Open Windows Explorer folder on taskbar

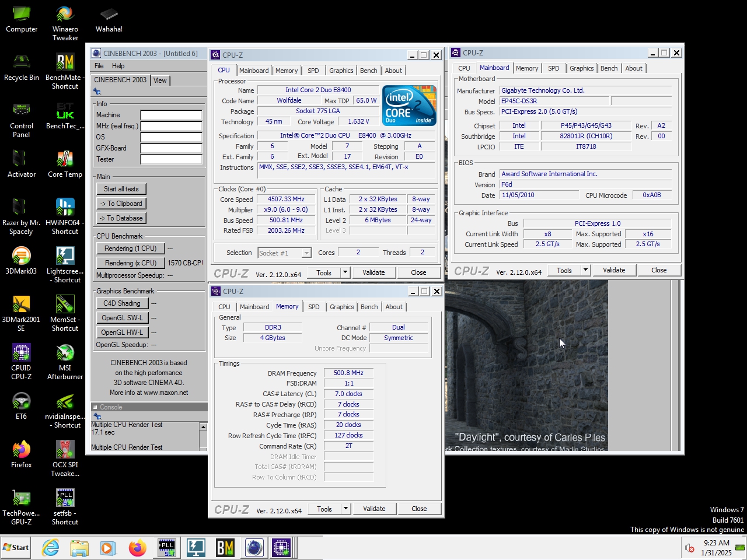point(79,548)
